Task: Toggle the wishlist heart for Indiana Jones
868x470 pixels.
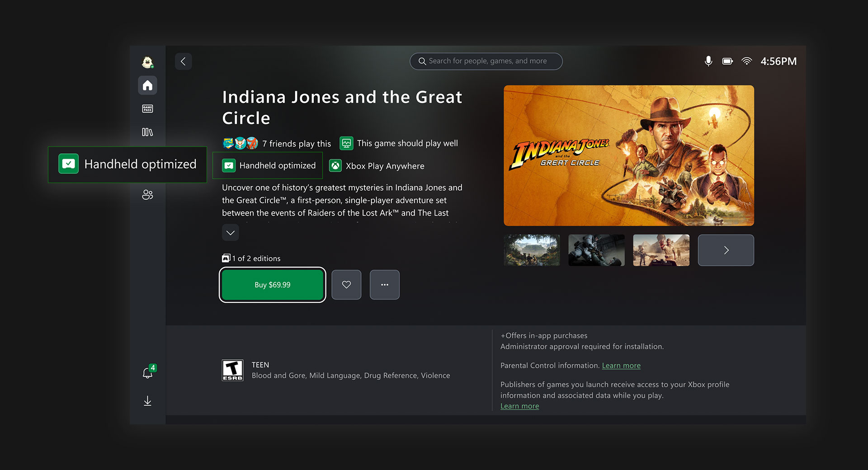Action: [x=346, y=285]
